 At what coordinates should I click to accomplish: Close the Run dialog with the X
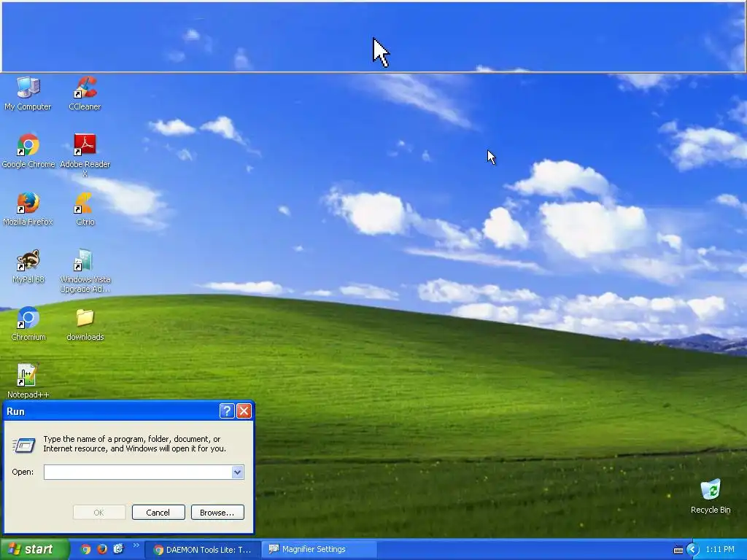coord(244,411)
